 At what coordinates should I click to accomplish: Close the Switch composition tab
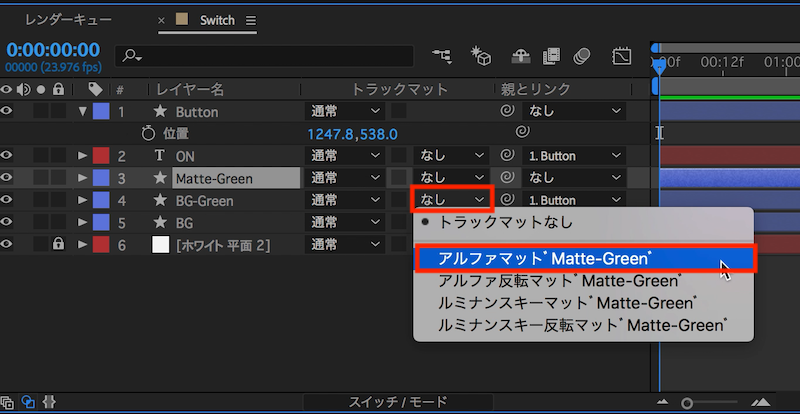(x=161, y=20)
